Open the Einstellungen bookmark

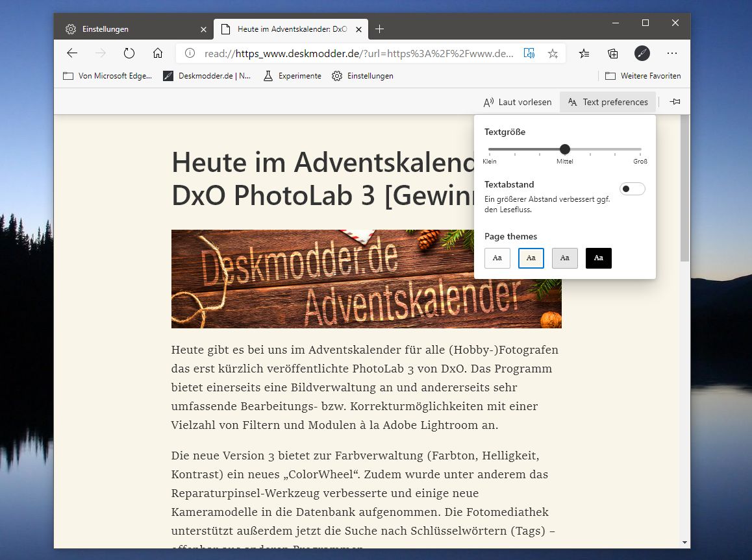click(x=362, y=76)
